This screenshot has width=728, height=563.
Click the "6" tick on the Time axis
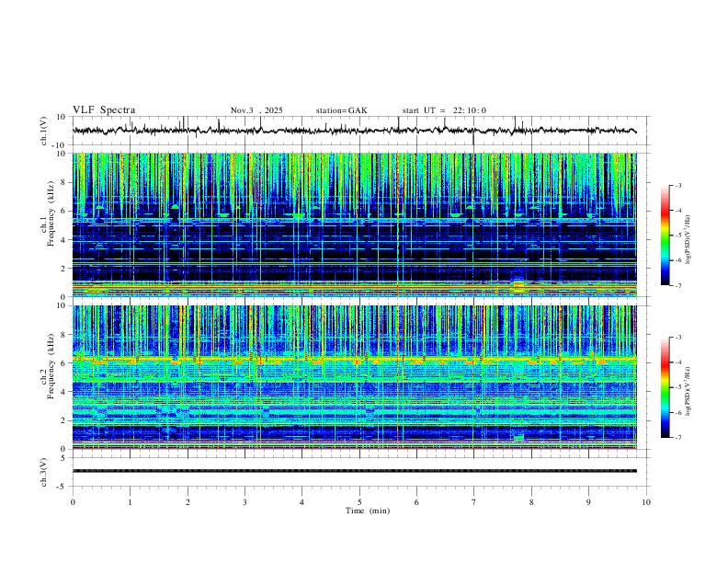pyautogui.click(x=417, y=502)
